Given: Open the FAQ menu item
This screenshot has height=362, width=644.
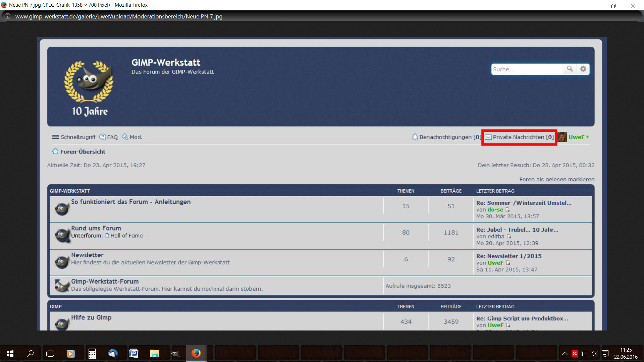Looking at the screenshot, I should click(x=112, y=137).
